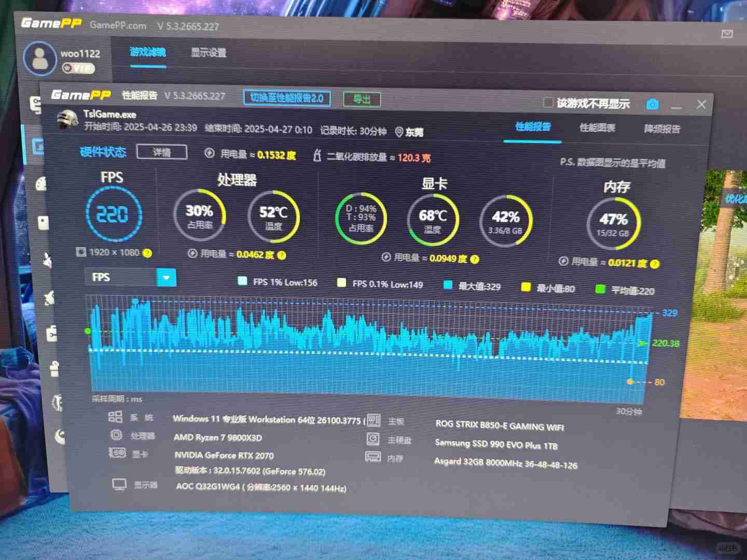Click Asgard 32GB 8000MHz memory text
747x560 pixels.
506,463
